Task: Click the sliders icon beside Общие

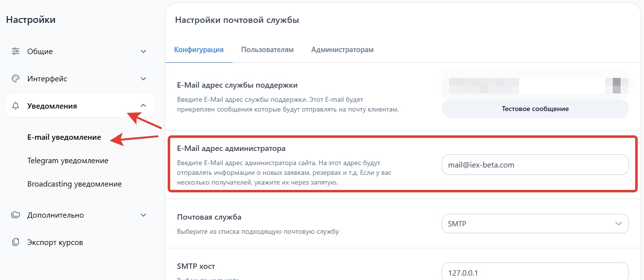Action: tap(16, 51)
